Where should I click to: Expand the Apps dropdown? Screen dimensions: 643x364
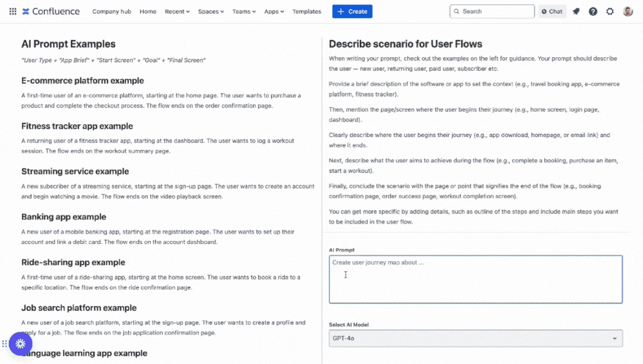pyautogui.click(x=274, y=12)
